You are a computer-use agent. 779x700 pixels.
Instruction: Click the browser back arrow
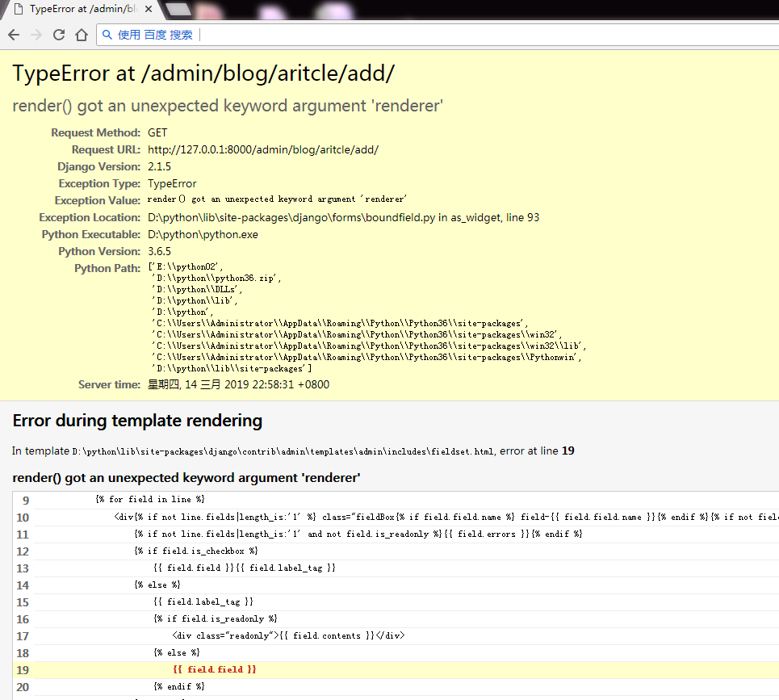[13, 35]
